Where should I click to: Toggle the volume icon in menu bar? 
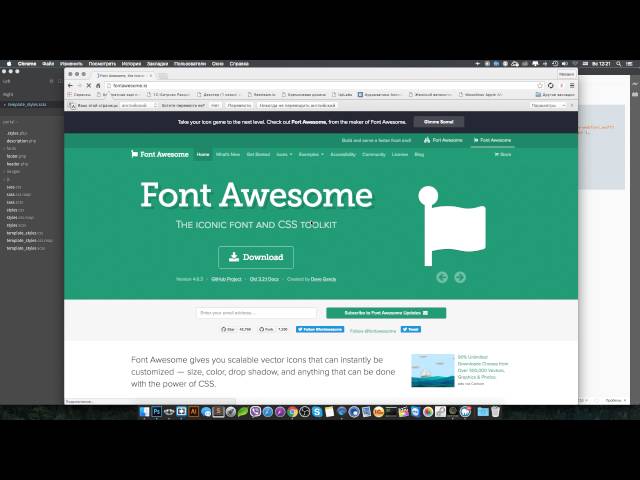(x=565, y=64)
